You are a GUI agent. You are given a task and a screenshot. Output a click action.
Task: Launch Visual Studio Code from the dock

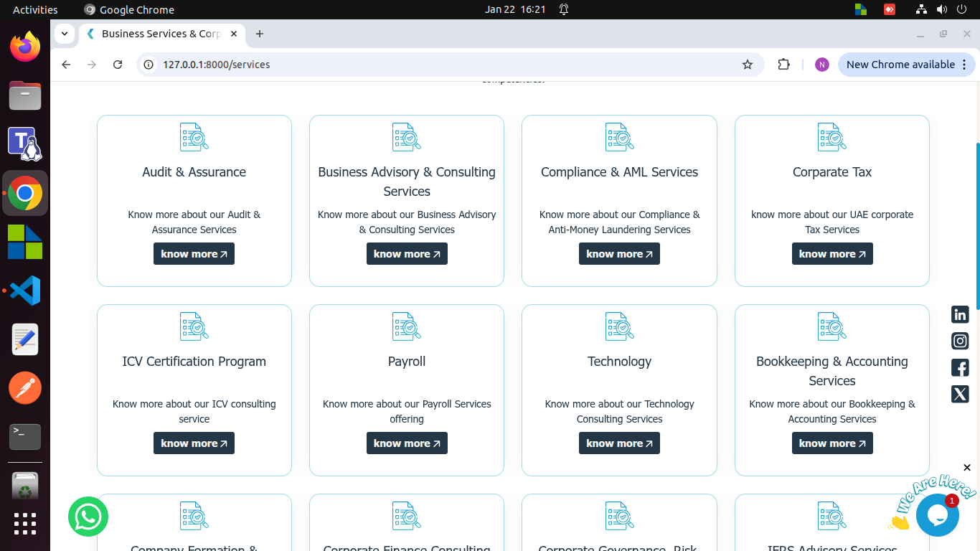point(25,291)
